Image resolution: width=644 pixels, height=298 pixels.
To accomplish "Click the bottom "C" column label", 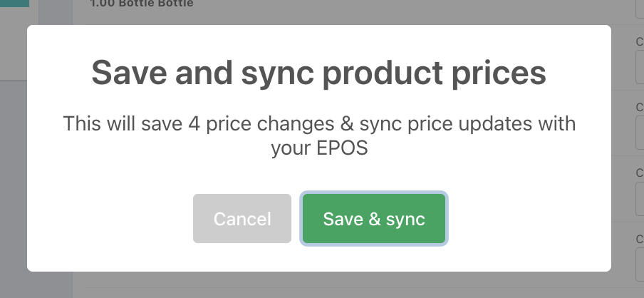I will coord(640,239).
